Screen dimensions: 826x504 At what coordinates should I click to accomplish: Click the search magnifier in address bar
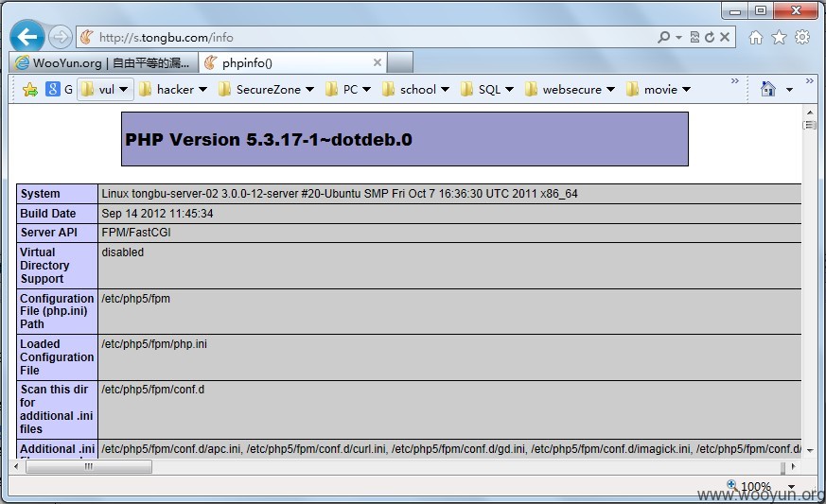[664, 37]
